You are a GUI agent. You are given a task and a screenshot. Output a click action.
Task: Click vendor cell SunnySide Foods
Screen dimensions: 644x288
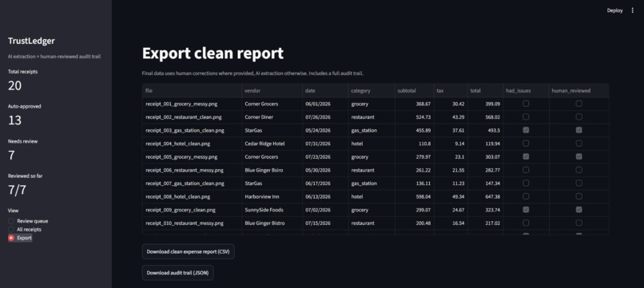click(272, 210)
